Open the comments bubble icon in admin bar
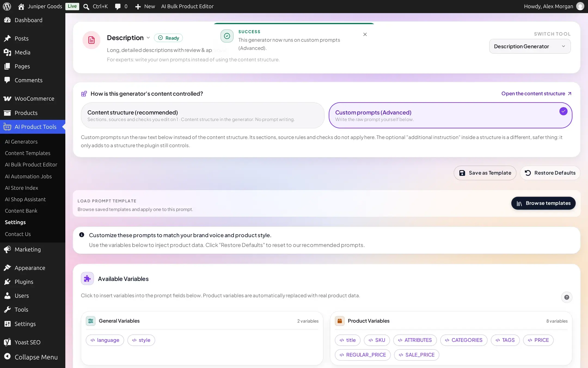Image resolution: width=588 pixels, height=368 pixels. (118, 7)
